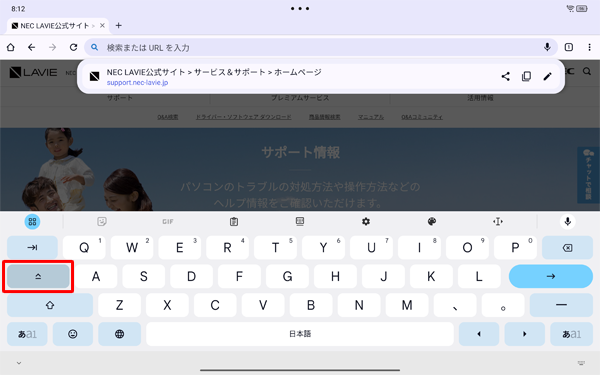This screenshot has width=600, height=375.
Task: Follow the Q&Aコミュニティ link
Action: [x=422, y=117]
